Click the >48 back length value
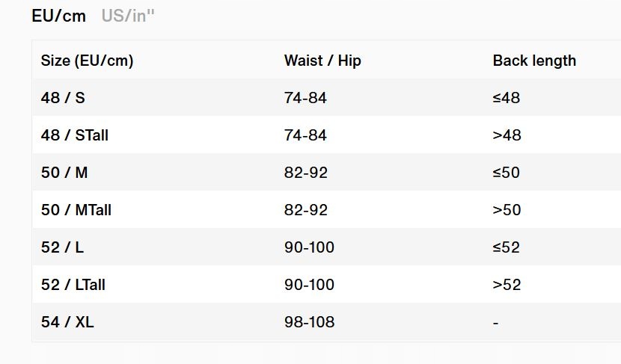The width and height of the screenshot is (621, 364). pyautogui.click(x=507, y=135)
